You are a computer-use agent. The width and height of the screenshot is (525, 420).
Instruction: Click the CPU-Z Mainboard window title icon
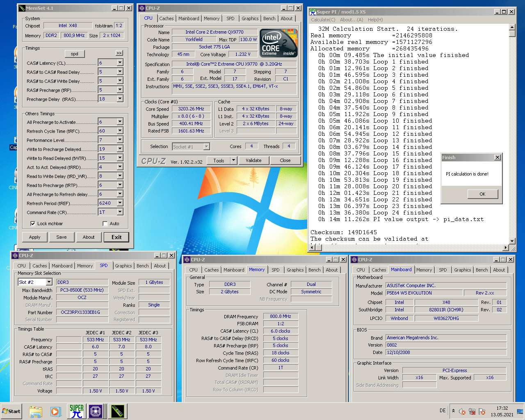[x=354, y=260]
